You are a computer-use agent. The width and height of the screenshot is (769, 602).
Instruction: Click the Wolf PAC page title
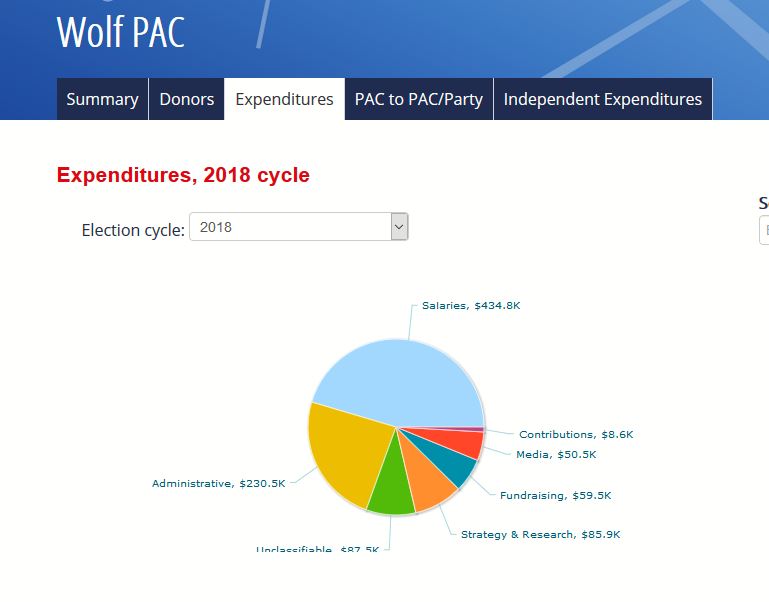121,32
